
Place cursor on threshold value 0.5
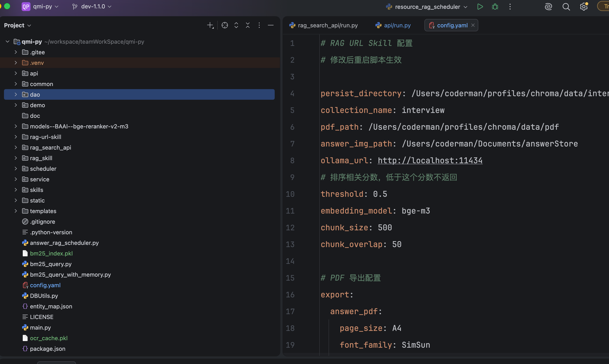[380, 194]
